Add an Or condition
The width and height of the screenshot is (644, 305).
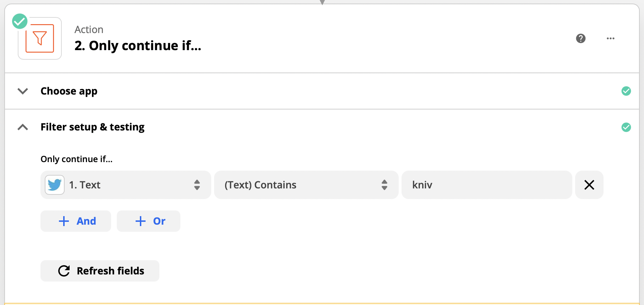tap(148, 221)
